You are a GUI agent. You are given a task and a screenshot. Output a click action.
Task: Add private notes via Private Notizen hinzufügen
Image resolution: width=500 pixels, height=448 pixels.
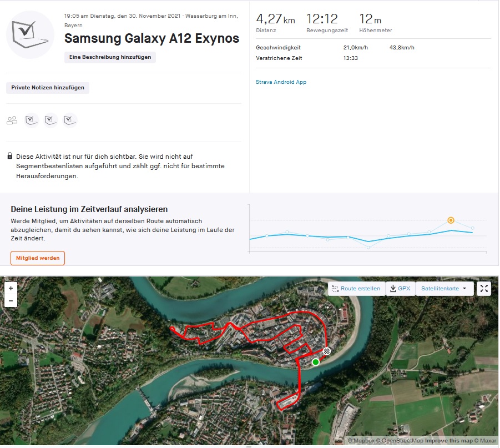[x=48, y=88]
